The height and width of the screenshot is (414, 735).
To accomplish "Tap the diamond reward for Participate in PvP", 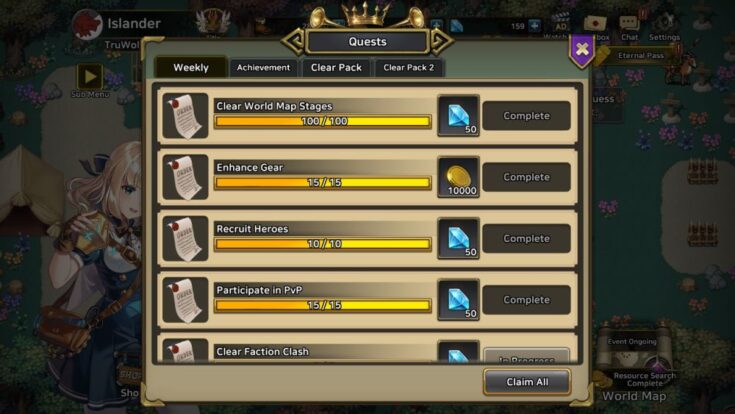I will coord(458,300).
